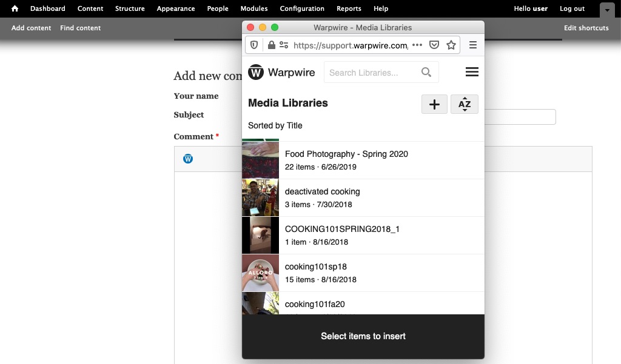Click the Find content shortcut

tap(81, 28)
